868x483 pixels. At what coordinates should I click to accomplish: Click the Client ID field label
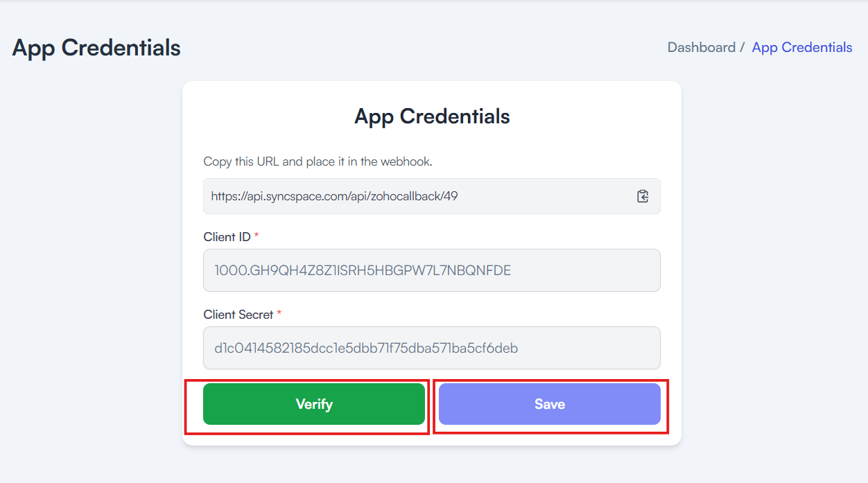(x=227, y=237)
